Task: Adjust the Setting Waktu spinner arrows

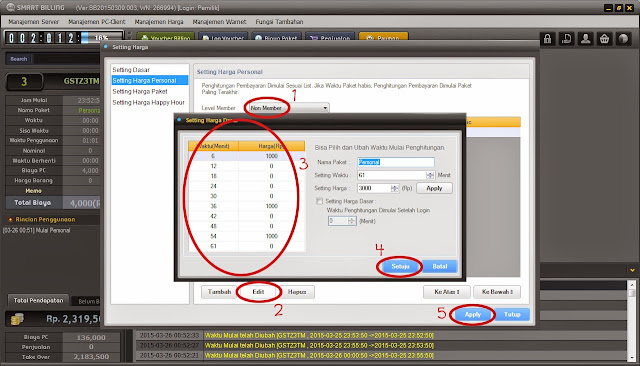Action: click(430, 175)
